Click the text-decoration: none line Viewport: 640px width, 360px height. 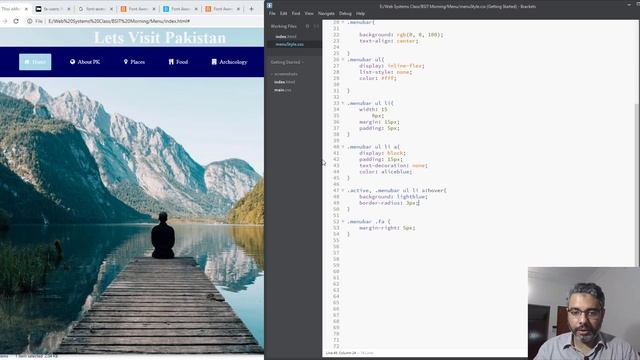point(393,166)
